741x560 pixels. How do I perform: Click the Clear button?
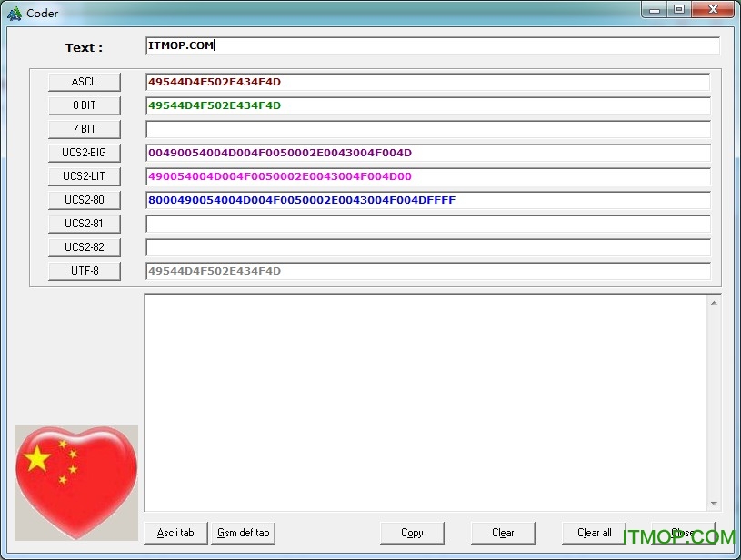[x=503, y=533]
